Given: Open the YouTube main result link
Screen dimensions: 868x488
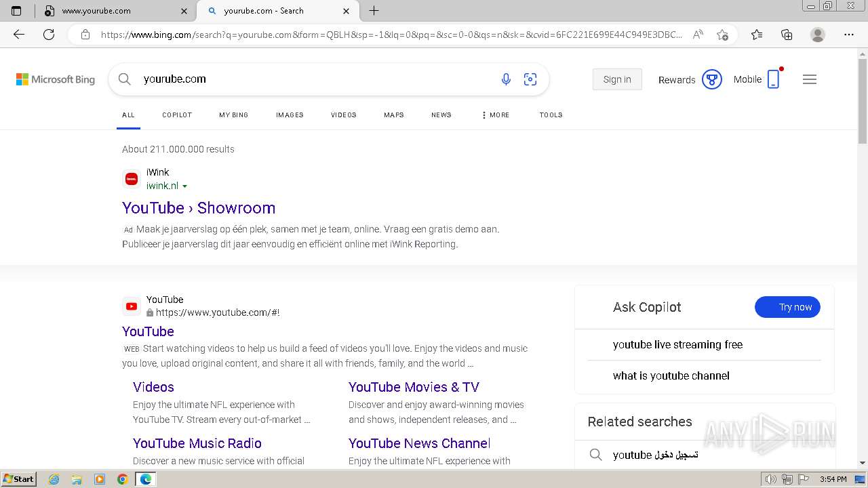Looking at the screenshot, I should [148, 331].
